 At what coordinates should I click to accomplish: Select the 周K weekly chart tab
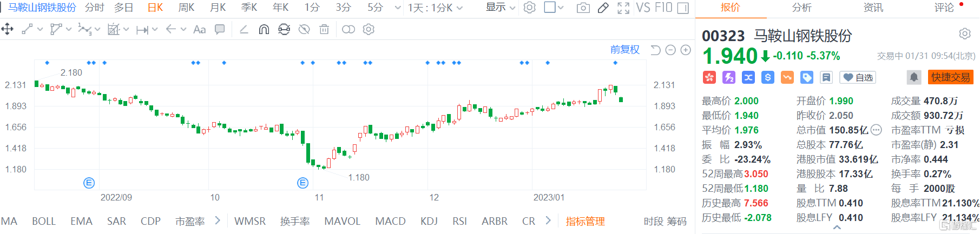pyautogui.click(x=186, y=8)
